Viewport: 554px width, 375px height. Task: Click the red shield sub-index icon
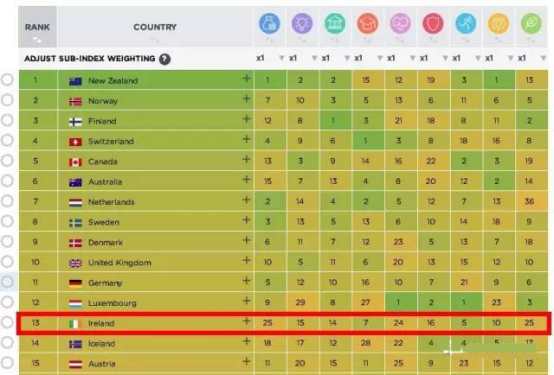pyautogui.click(x=433, y=24)
